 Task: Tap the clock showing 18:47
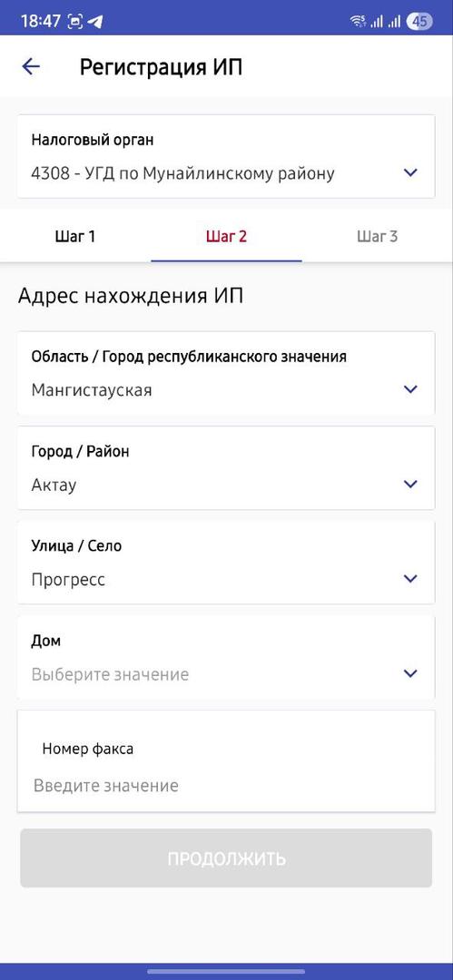[40, 22]
